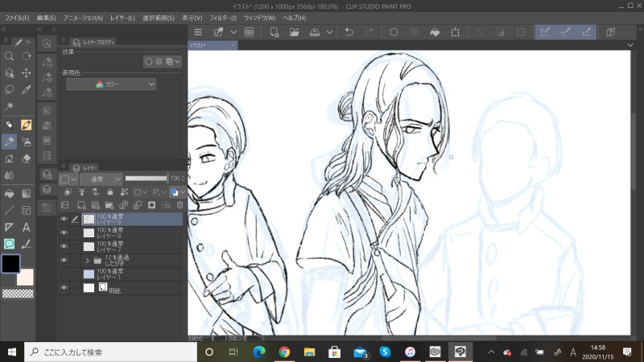
Task: Toggle second snap to special ruler button
Action: (x=566, y=32)
